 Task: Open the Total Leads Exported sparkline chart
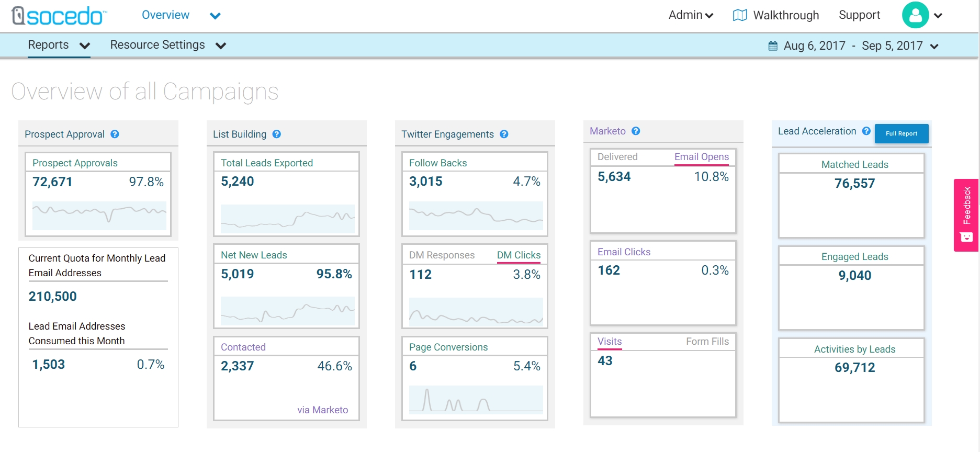tap(288, 219)
